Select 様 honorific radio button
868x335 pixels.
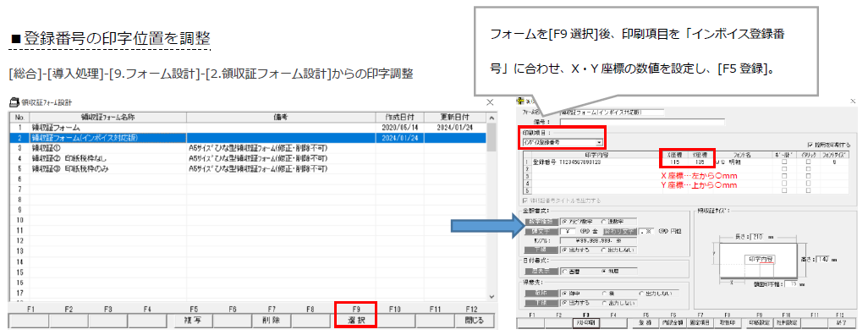605,294
